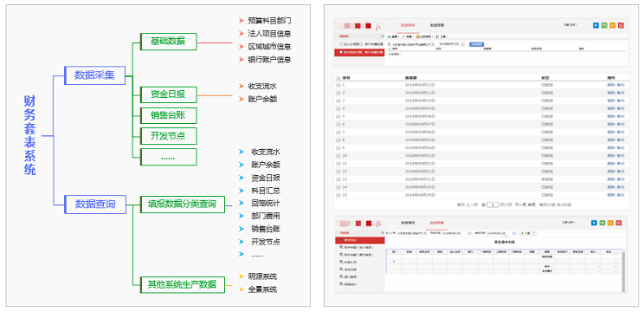Screen dimensions: 644x312
Task: Click the page number input box
Action: tap(493, 205)
